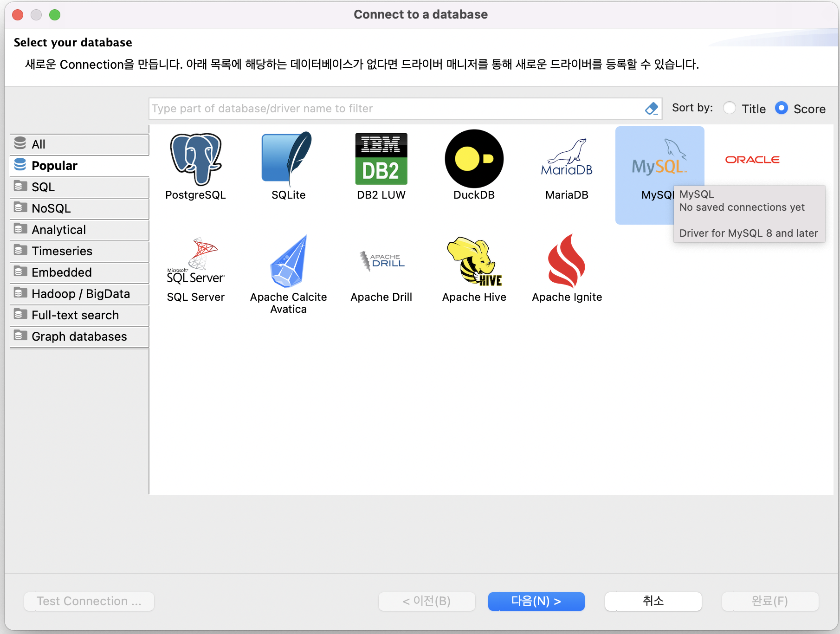Pick the Apache Drill icon

tap(381, 261)
